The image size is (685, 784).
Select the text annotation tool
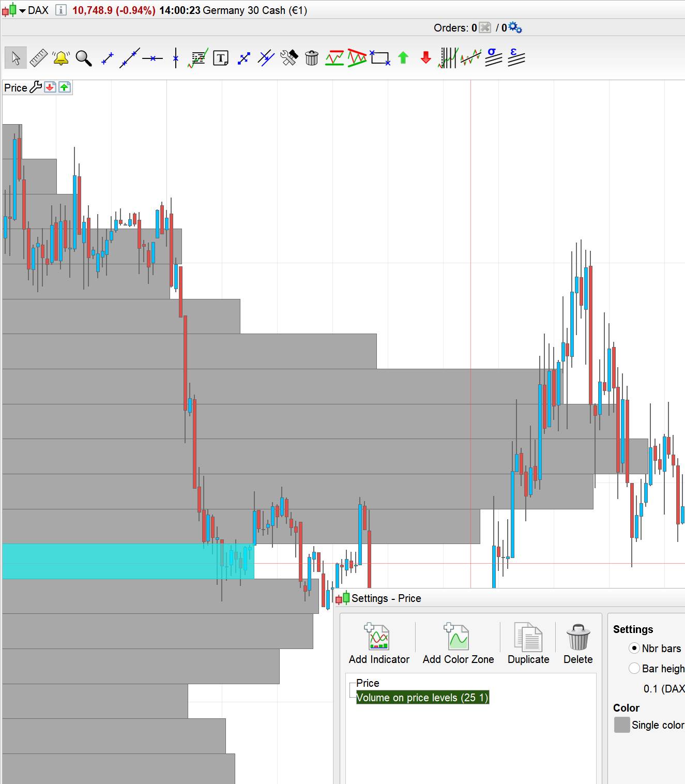220,58
